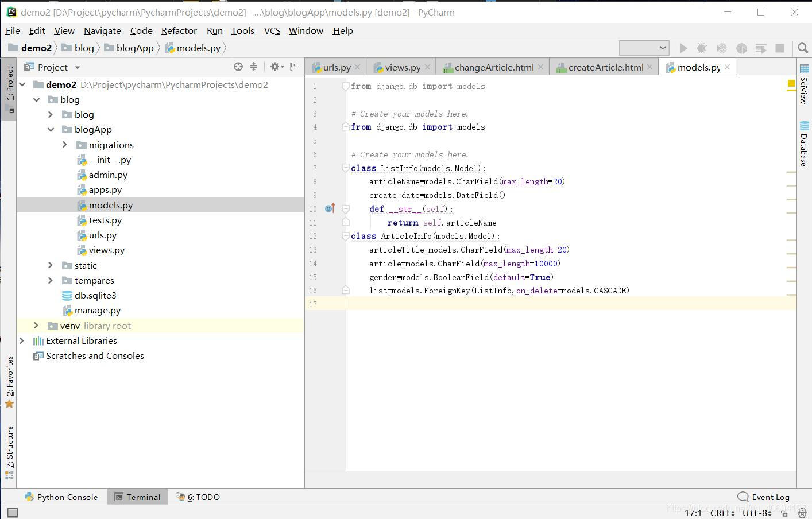The height and width of the screenshot is (519, 812).
Task: Open the SciView side panel
Action: point(804,83)
